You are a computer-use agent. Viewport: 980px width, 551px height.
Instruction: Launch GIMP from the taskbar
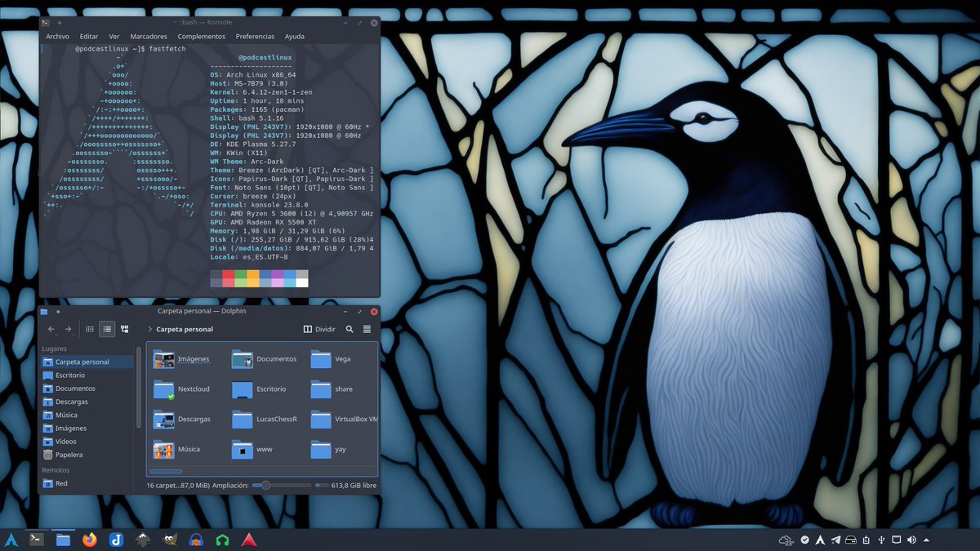coord(169,540)
